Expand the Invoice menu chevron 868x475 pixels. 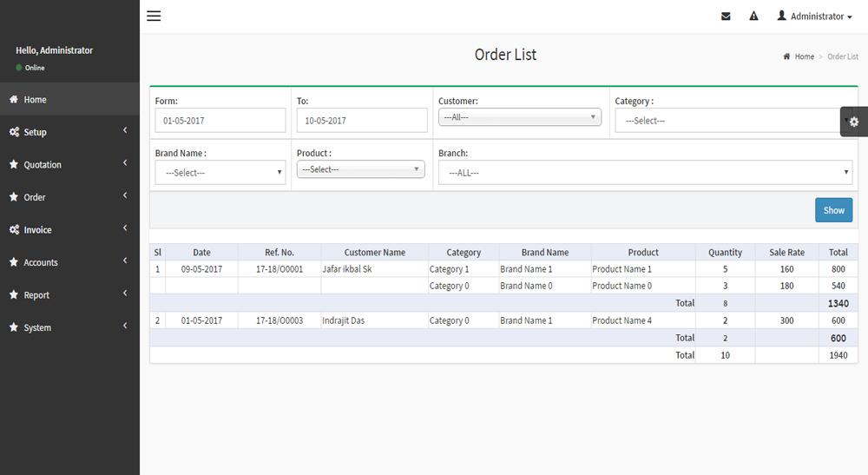coord(125,228)
